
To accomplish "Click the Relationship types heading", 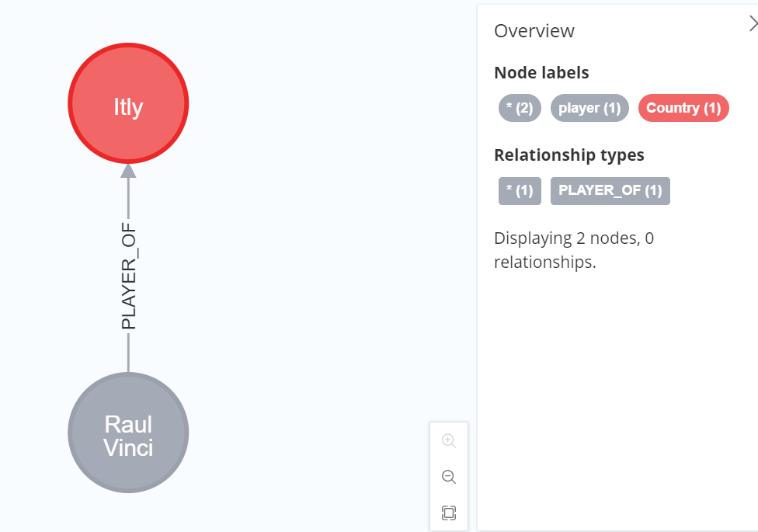I will 569,155.
